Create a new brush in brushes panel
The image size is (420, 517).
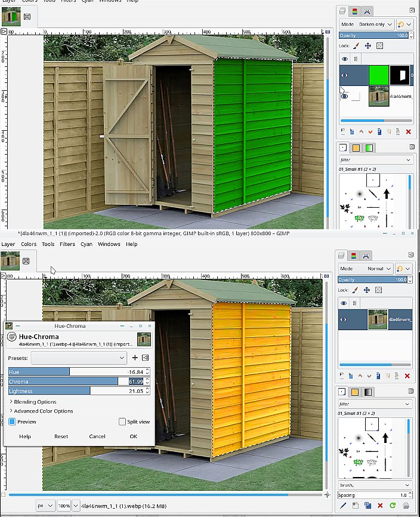[356, 505]
